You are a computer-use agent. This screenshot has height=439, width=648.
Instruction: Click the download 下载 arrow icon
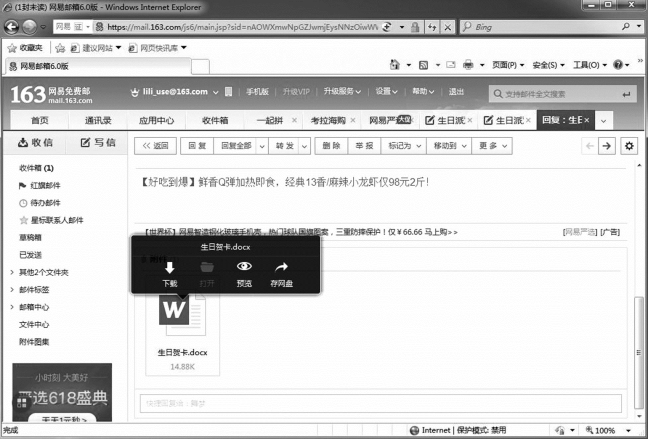coord(170,267)
